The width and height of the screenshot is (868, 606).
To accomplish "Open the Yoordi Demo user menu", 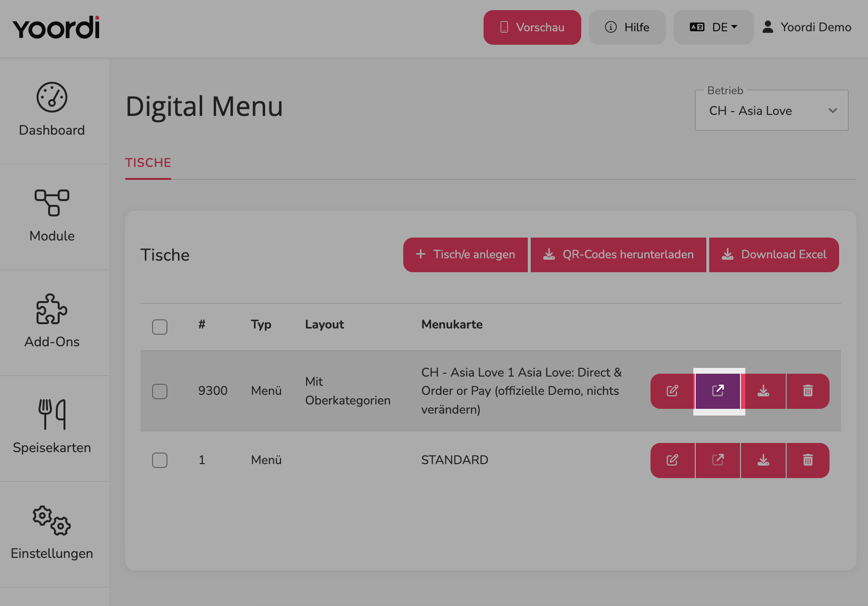I will (x=807, y=27).
